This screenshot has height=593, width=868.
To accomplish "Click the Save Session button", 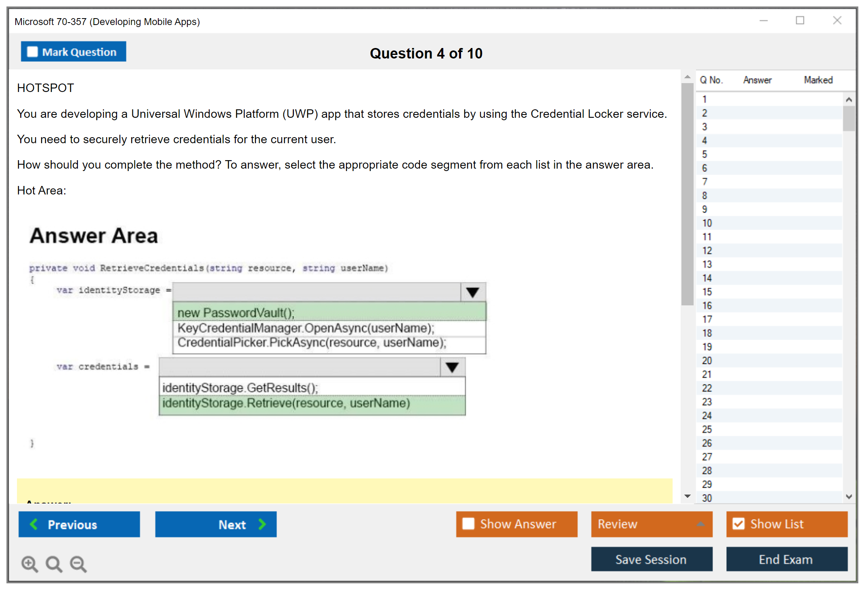I will click(651, 559).
